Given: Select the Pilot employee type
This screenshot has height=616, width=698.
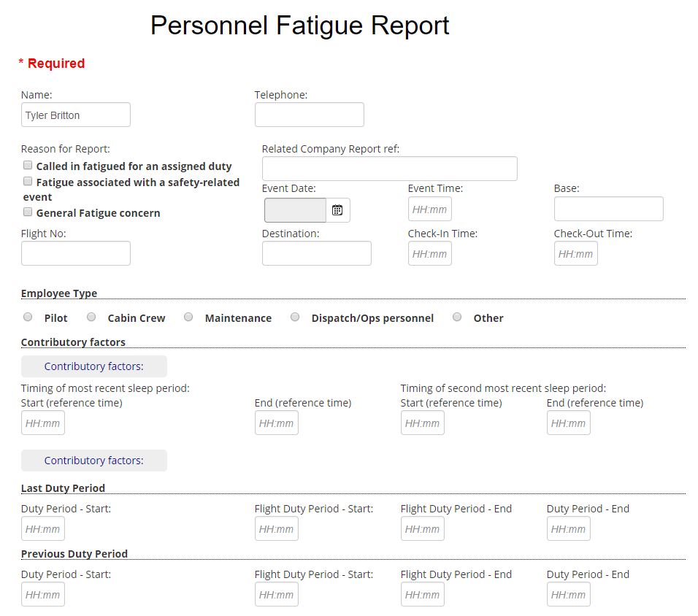Looking at the screenshot, I should (x=27, y=316).
